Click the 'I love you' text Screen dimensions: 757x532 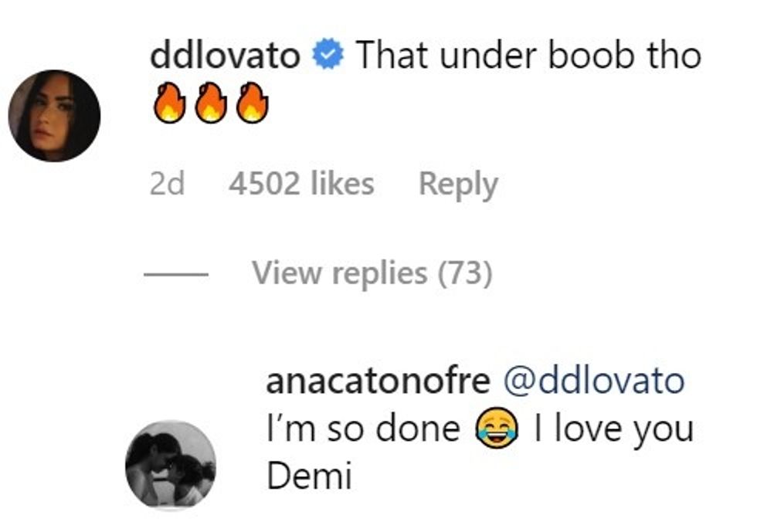point(613,430)
